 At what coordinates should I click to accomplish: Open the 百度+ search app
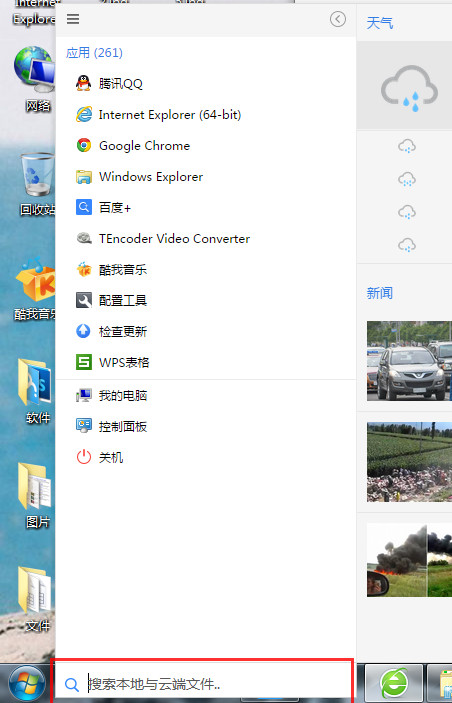(206, 208)
